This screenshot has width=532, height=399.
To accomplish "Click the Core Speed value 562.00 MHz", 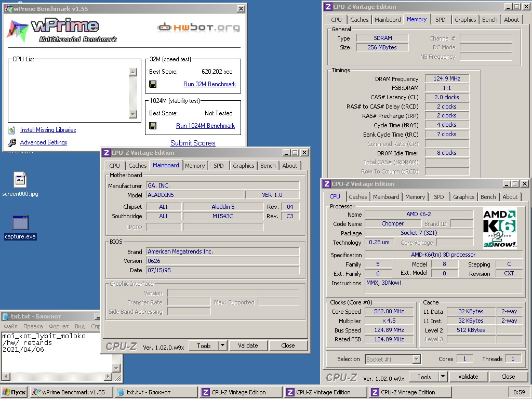I will [389, 312].
